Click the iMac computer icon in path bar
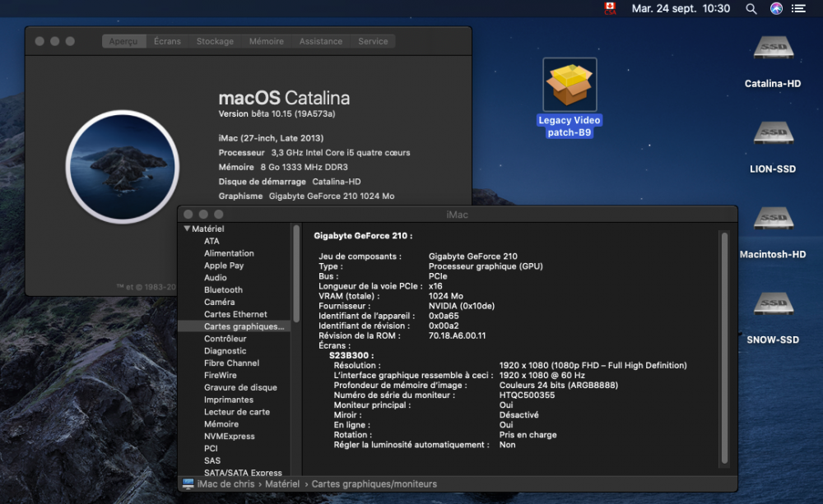This screenshot has height=504, width=823. point(188,483)
